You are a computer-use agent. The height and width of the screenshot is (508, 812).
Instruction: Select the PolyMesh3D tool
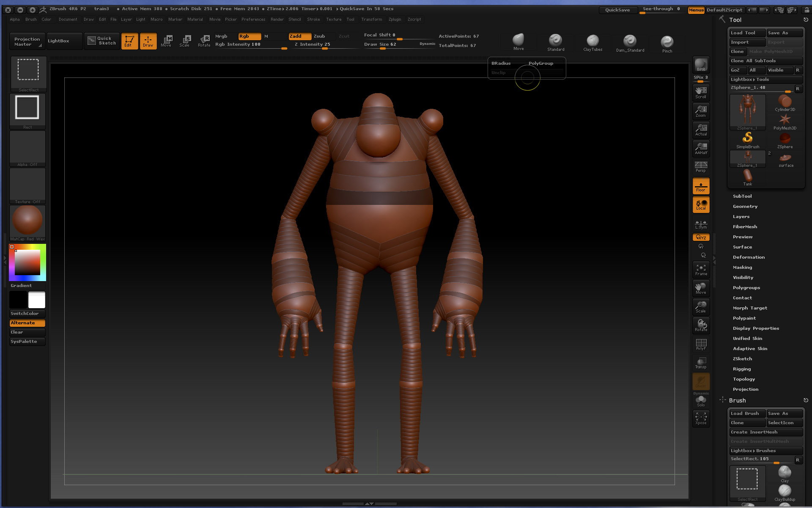pos(785,122)
